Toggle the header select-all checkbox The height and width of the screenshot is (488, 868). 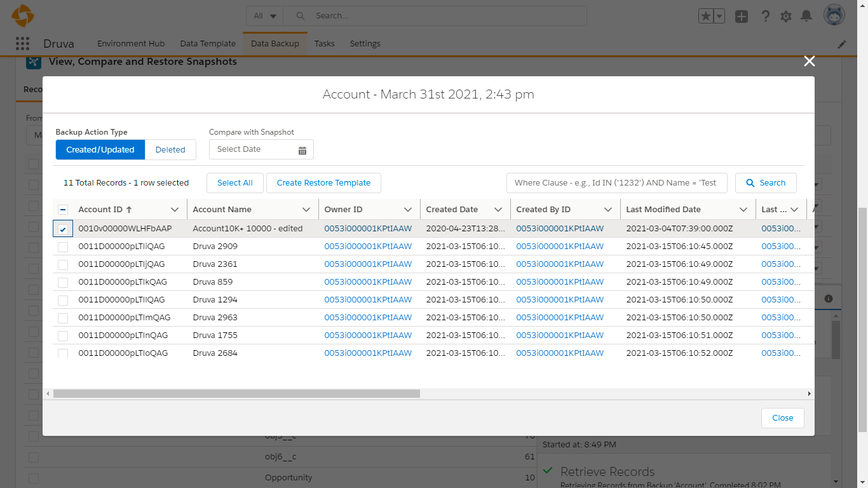tap(63, 210)
